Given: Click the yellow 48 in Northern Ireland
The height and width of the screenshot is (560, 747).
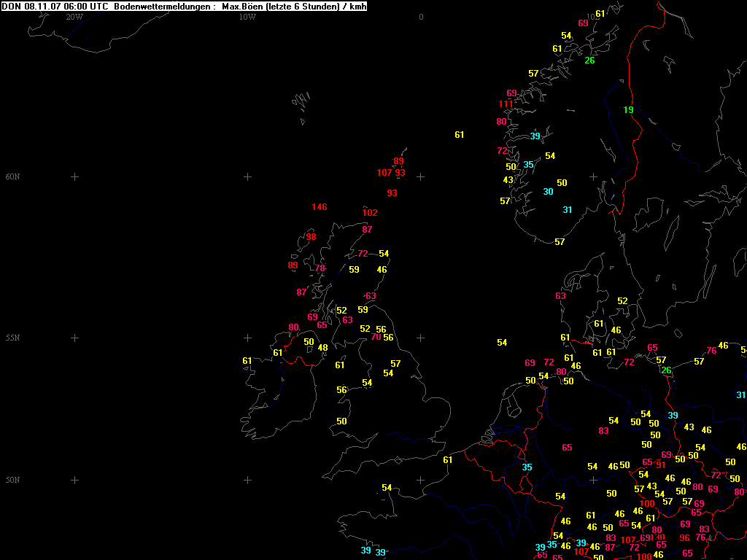Looking at the screenshot, I should pos(322,348).
